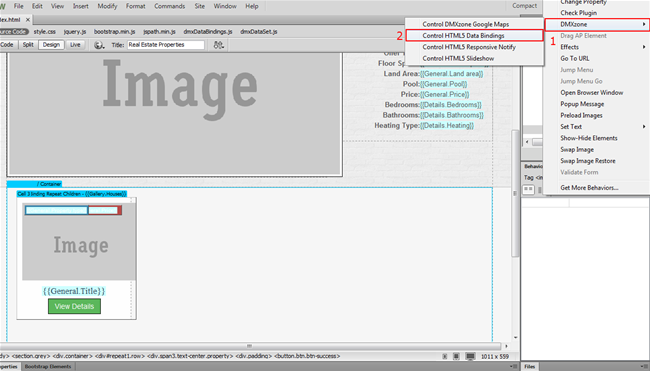The height and width of the screenshot is (371, 650).
Task: Select the {{General.Price}} binding
Action: coord(444,95)
